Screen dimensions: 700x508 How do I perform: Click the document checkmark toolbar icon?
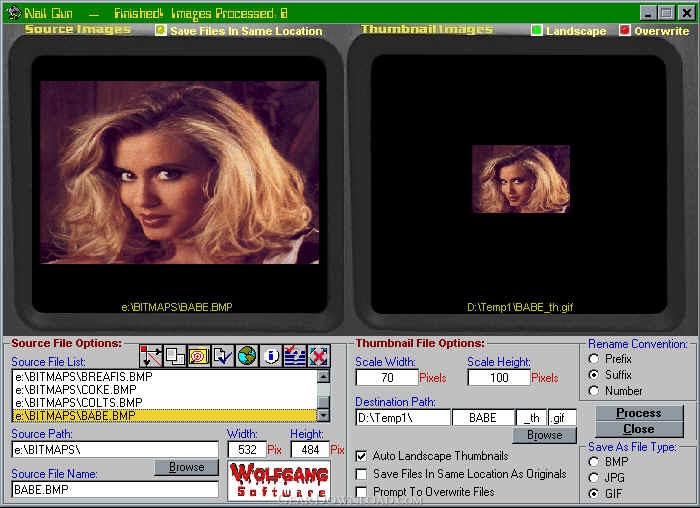222,356
